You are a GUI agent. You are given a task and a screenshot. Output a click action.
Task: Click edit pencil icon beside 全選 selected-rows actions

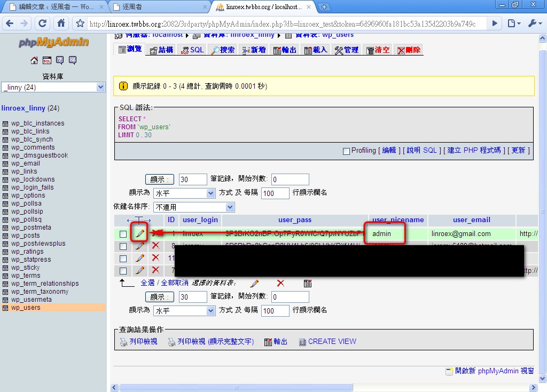click(x=255, y=283)
